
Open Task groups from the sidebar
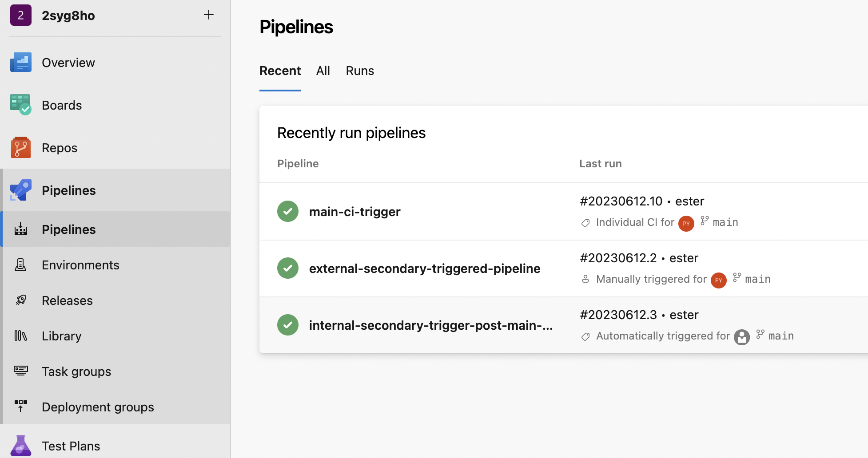pos(76,371)
